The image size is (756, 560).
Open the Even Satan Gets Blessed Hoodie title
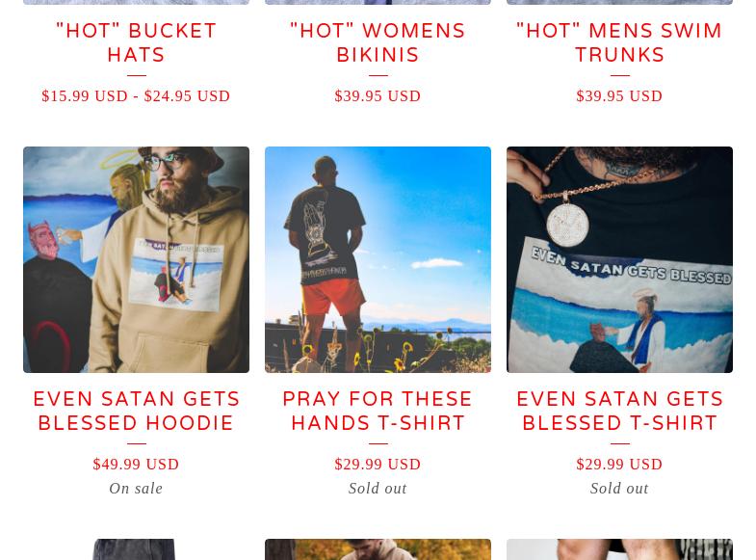(x=136, y=411)
